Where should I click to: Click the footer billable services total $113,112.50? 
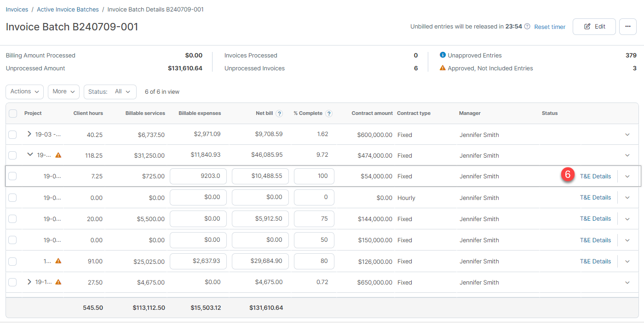pos(148,308)
